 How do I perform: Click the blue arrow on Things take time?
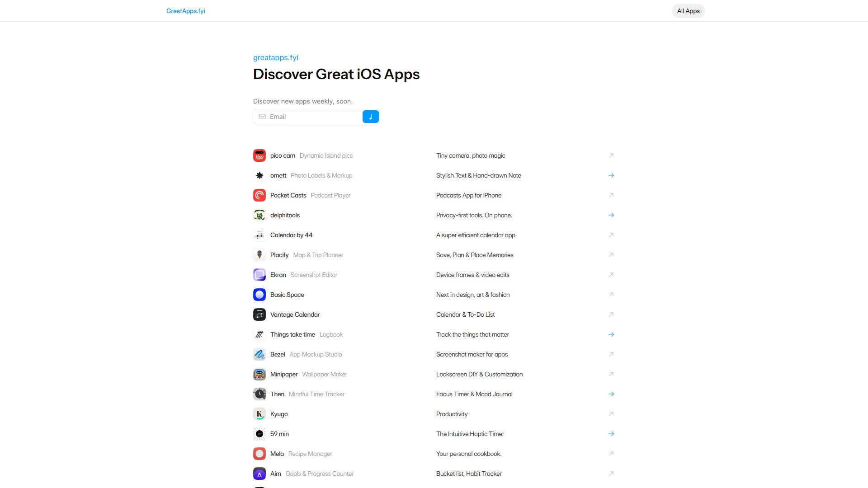pos(611,334)
